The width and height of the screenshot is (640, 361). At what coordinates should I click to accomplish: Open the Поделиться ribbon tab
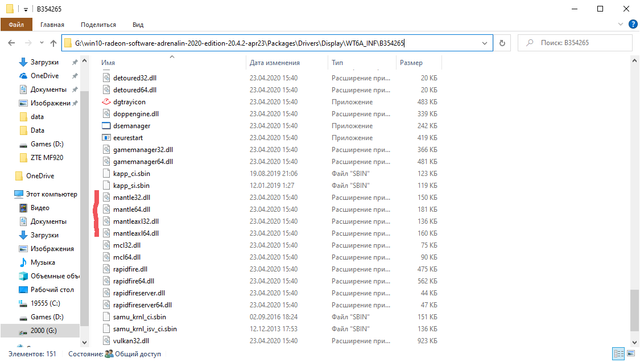coord(98,25)
